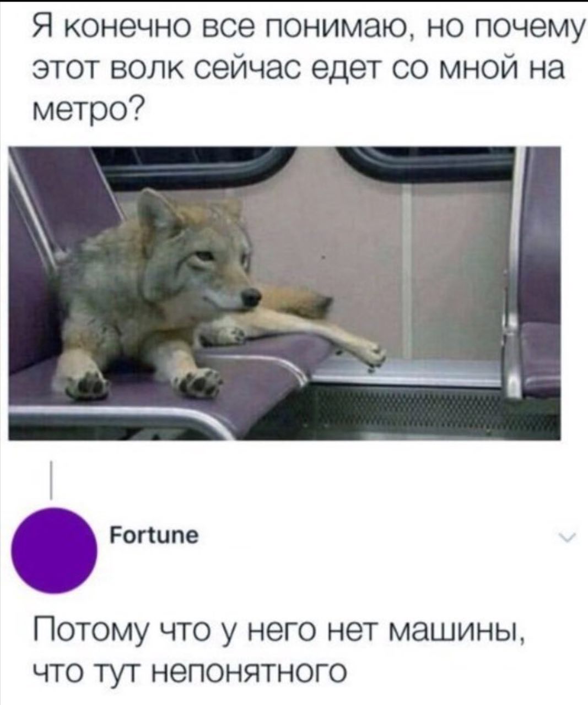Image resolution: width=588 pixels, height=705 pixels.
Task: Click the metal handrail pole in the photo
Action: 514,275
